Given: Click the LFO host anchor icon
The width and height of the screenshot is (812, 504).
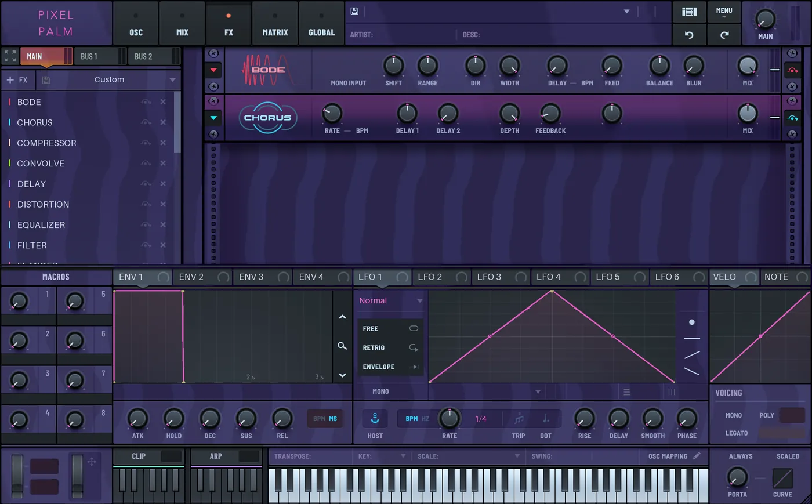Looking at the screenshot, I should click(x=375, y=418).
